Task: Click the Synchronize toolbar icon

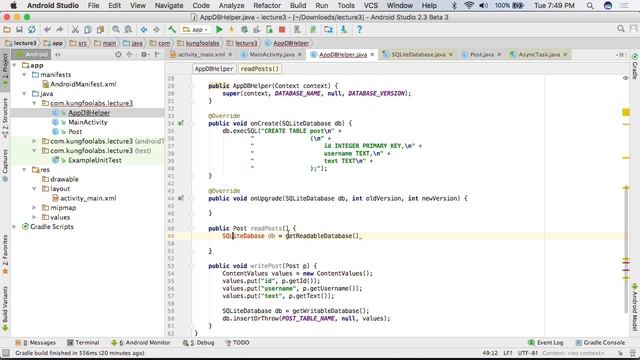Action: coord(31,29)
